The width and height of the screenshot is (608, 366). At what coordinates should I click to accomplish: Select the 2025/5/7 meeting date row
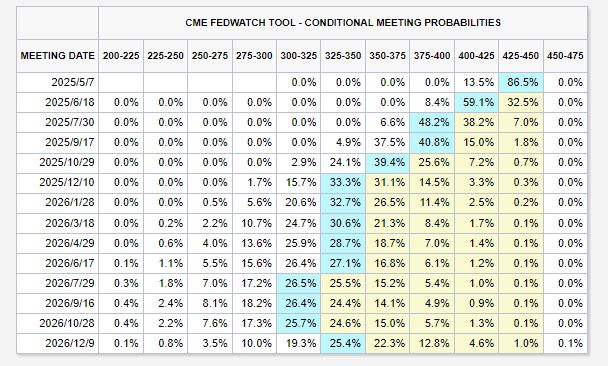pyautogui.click(x=302, y=82)
